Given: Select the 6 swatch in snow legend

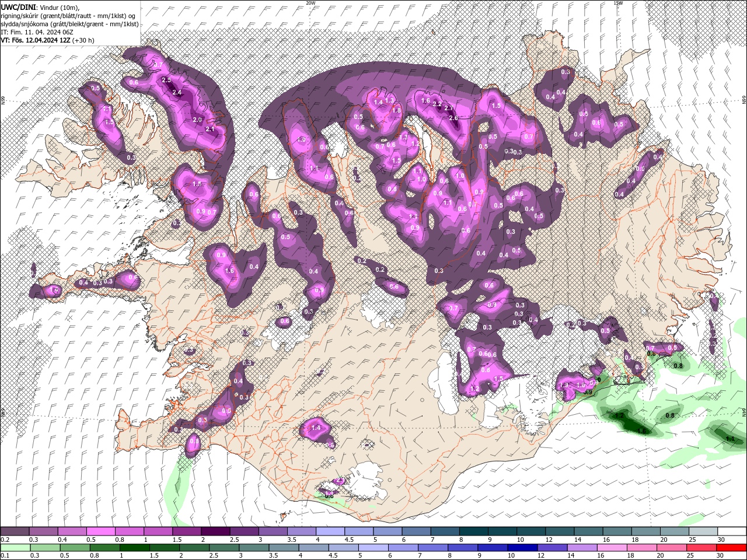Looking at the screenshot, I should pyautogui.click(x=417, y=531).
